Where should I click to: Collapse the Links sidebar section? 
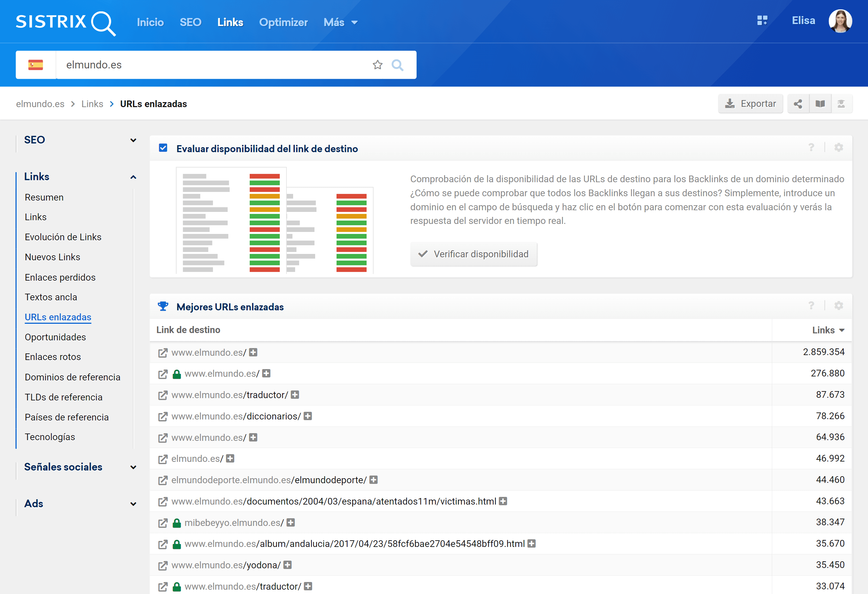pyautogui.click(x=133, y=177)
